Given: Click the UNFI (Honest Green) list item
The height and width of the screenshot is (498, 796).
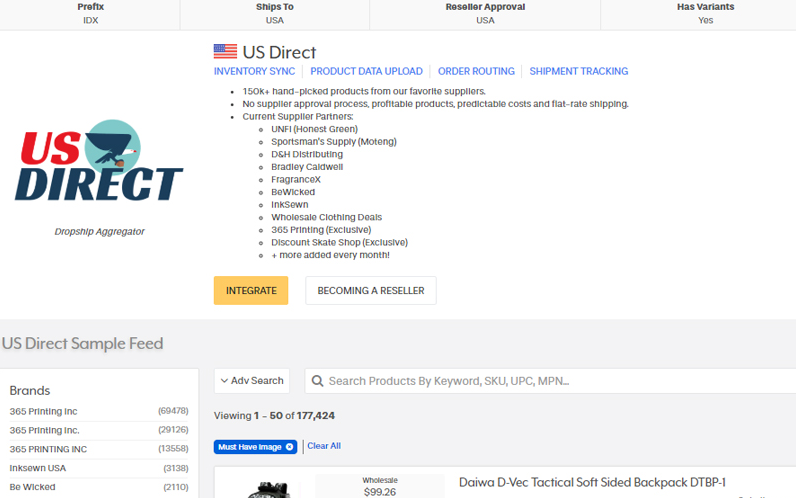Looking at the screenshot, I should [314, 129].
